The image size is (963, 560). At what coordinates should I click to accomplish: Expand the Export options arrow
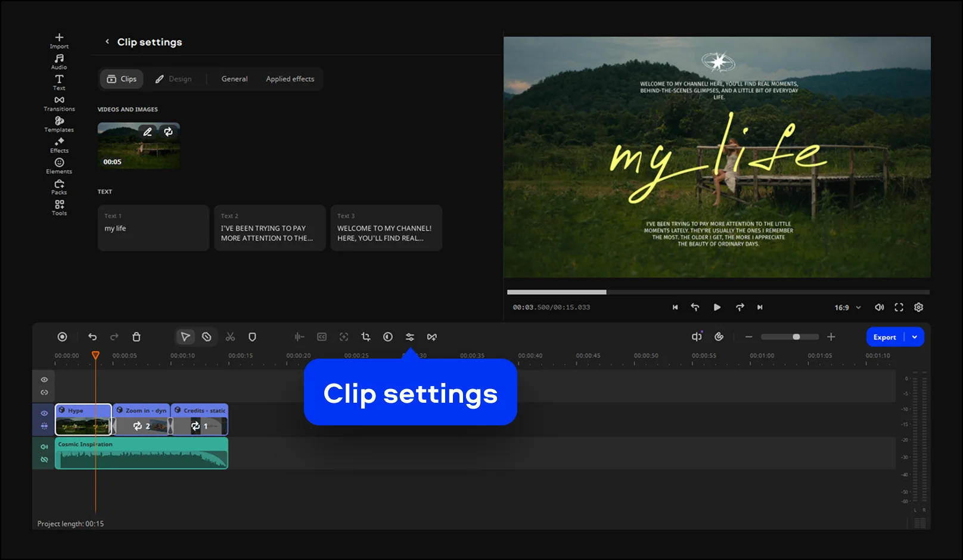[x=915, y=337]
